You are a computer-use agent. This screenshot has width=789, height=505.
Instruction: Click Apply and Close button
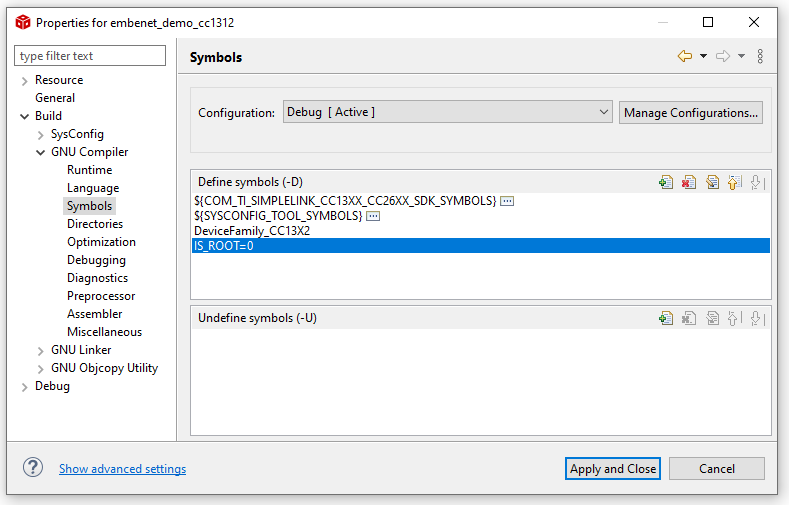(x=612, y=469)
